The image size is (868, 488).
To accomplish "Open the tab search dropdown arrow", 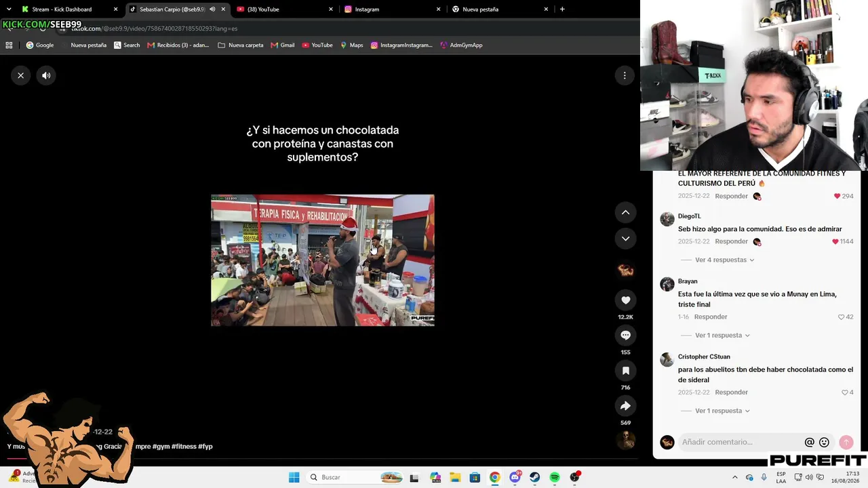I will click(x=8, y=9).
